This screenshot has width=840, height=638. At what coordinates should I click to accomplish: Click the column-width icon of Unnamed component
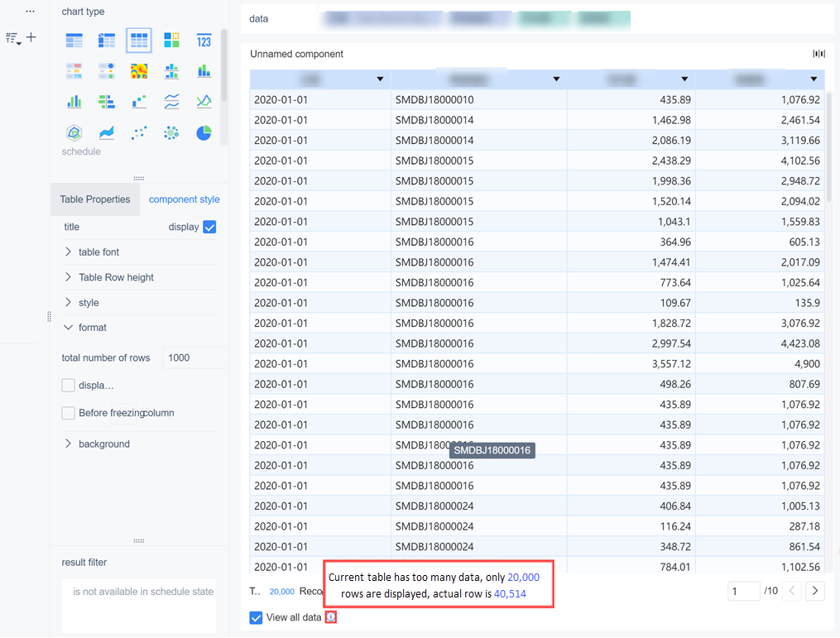[818, 54]
